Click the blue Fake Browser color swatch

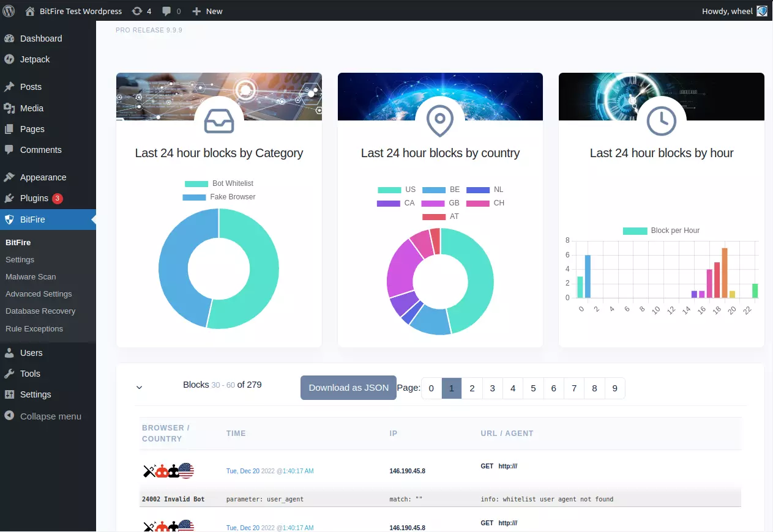click(195, 196)
